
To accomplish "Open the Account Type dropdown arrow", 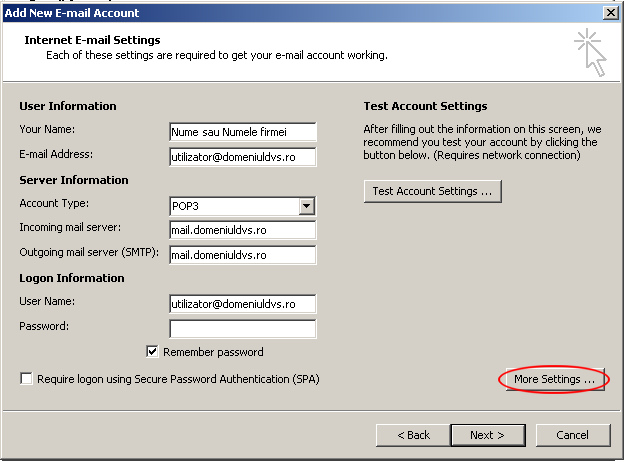I will [x=307, y=206].
